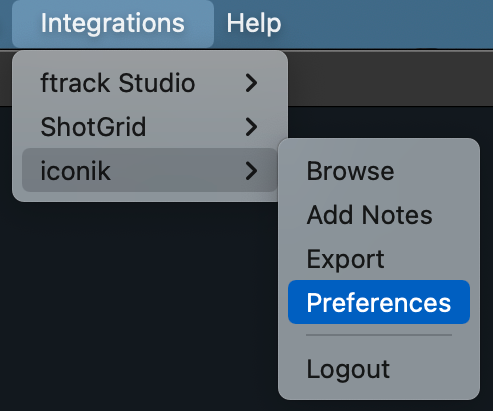
Task: Click the separator line above Logout
Action: click(379, 335)
